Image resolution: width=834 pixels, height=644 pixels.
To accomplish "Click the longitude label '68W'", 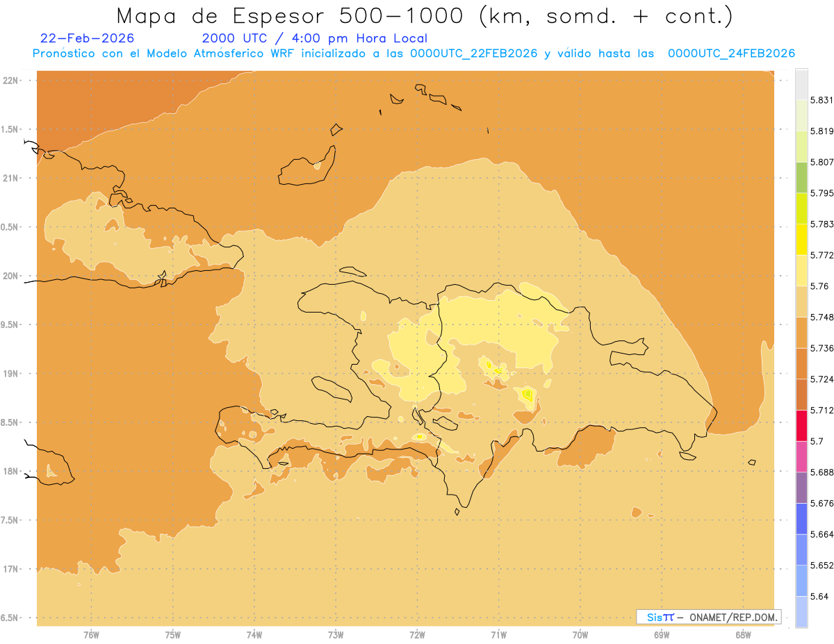I will coord(743,634).
